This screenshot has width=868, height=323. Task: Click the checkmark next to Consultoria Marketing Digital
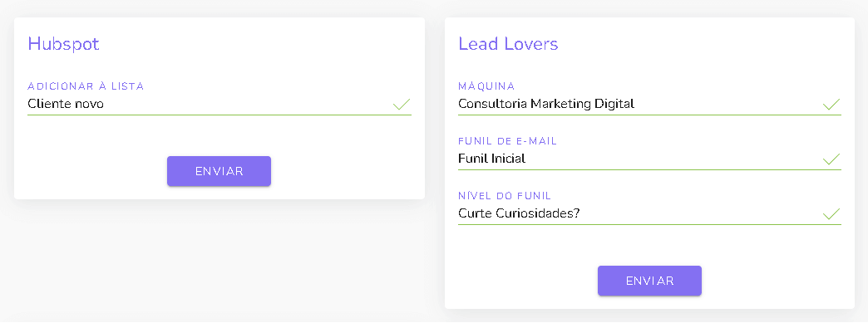point(831,104)
